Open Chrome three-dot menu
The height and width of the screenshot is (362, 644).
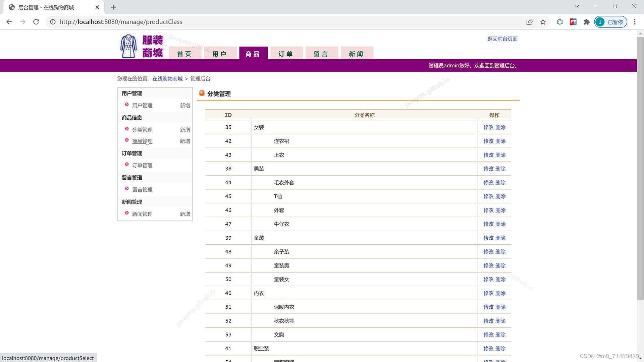pos(635,22)
